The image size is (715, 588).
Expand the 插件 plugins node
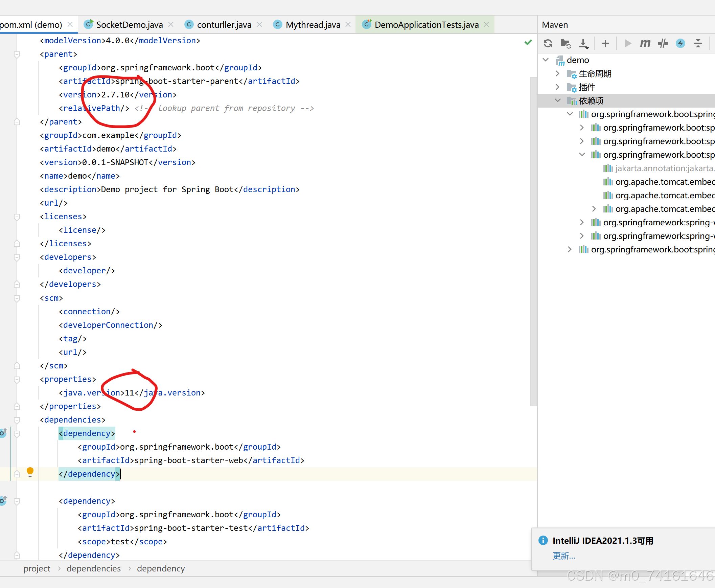558,87
